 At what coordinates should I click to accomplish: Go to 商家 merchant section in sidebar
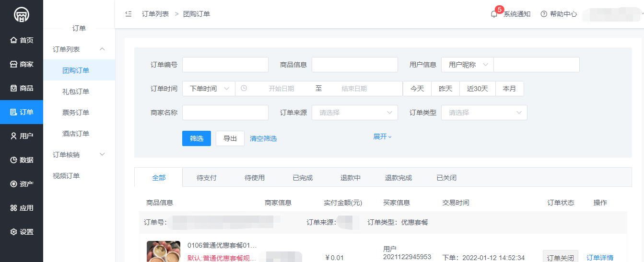(22, 64)
